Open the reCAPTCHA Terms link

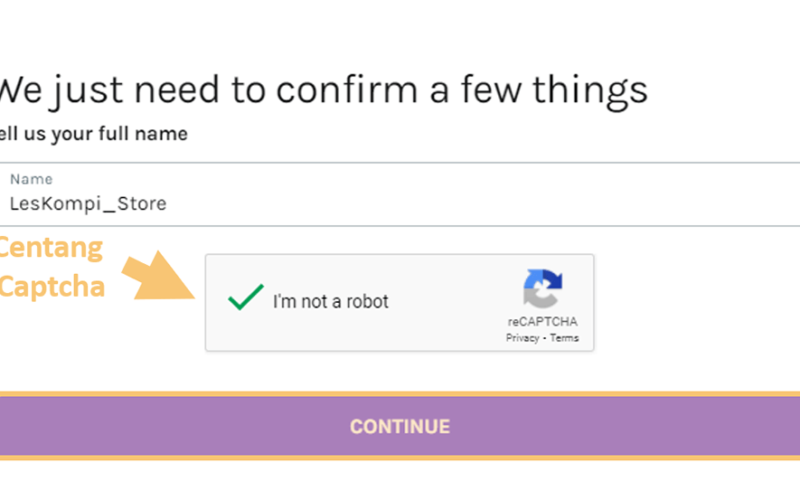(564, 338)
